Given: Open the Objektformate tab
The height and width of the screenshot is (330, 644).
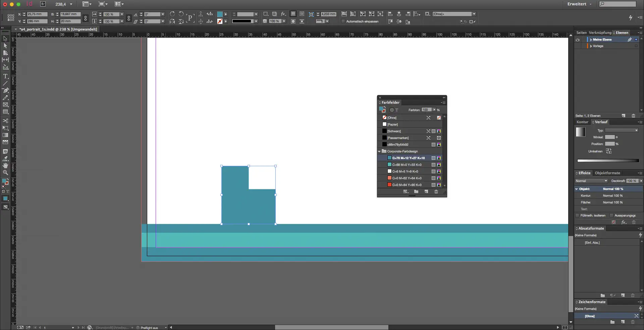Looking at the screenshot, I should tap(607, 173).
